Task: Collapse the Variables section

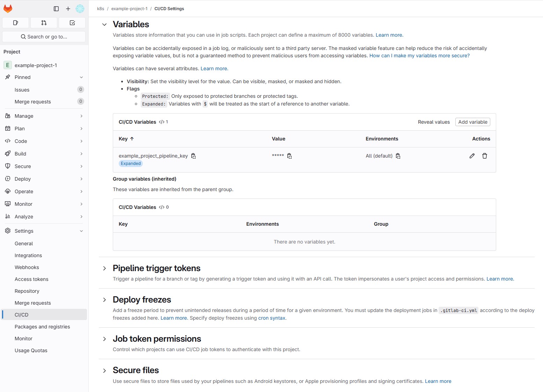Action: point(104,24)
